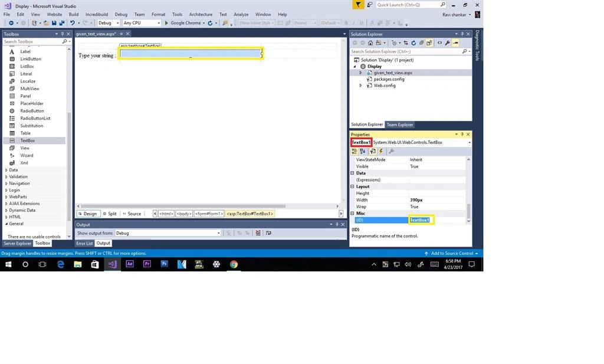Open the Build menu

coord(74,14)
